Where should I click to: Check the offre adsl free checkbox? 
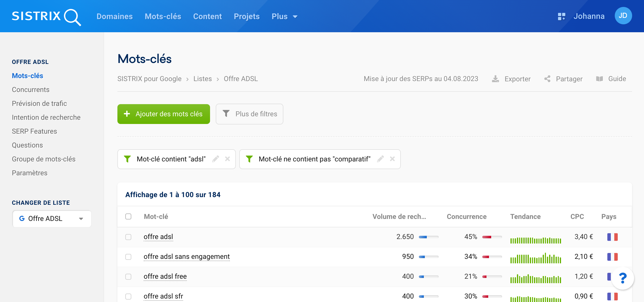[x=128, y=276]
